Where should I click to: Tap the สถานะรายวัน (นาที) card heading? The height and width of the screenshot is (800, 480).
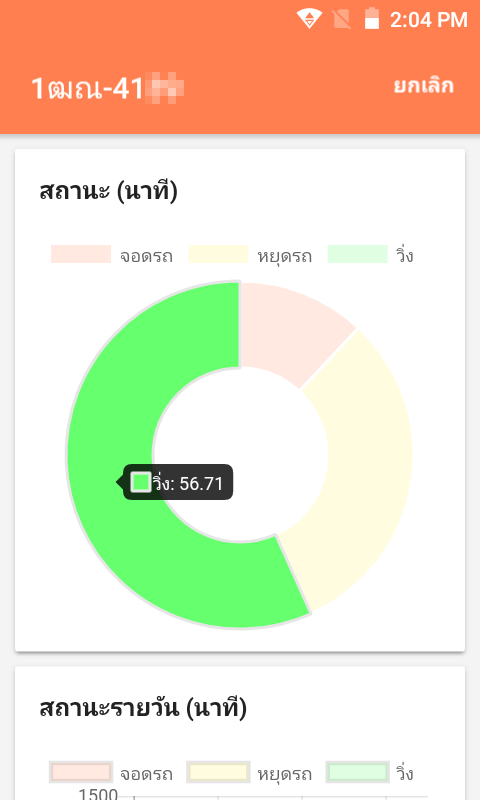pos(143,709)
